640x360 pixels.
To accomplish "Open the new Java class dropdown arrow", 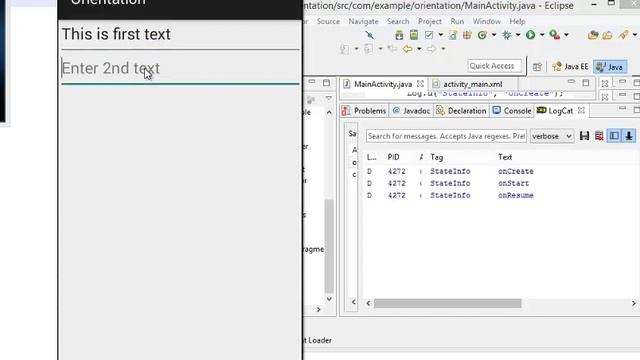I will [494, 35].
